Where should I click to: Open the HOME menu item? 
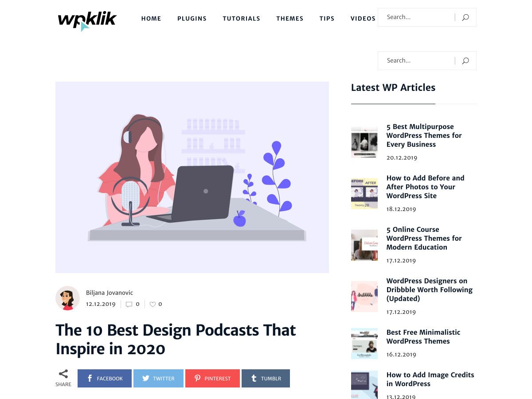(151, 19)
